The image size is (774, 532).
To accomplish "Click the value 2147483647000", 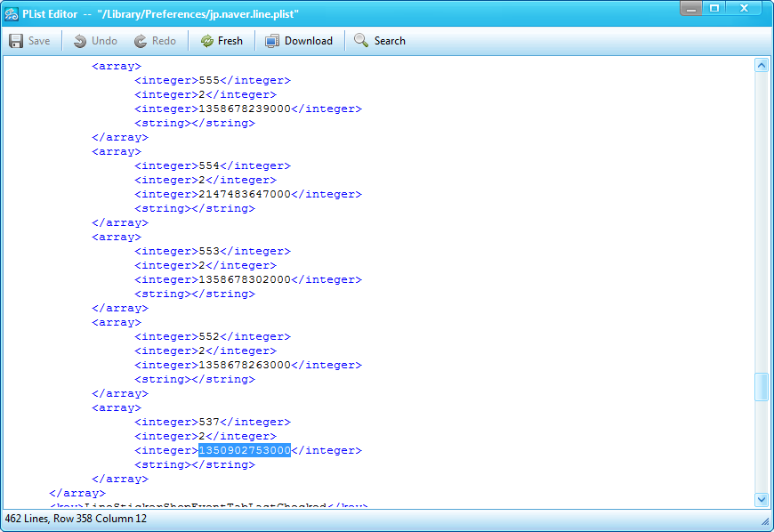I will (244, 195).
